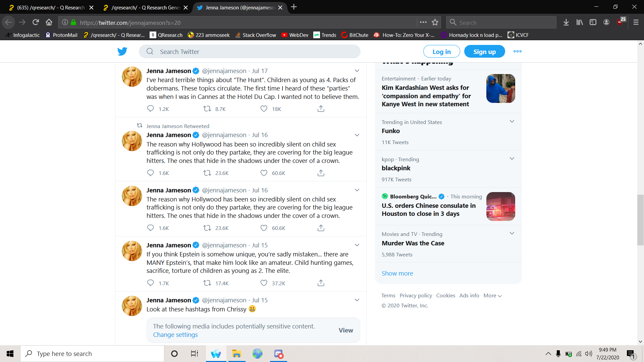
Task: Open the Kim Kardashian West news thumbnail
Action: click(x=500, y=88)
